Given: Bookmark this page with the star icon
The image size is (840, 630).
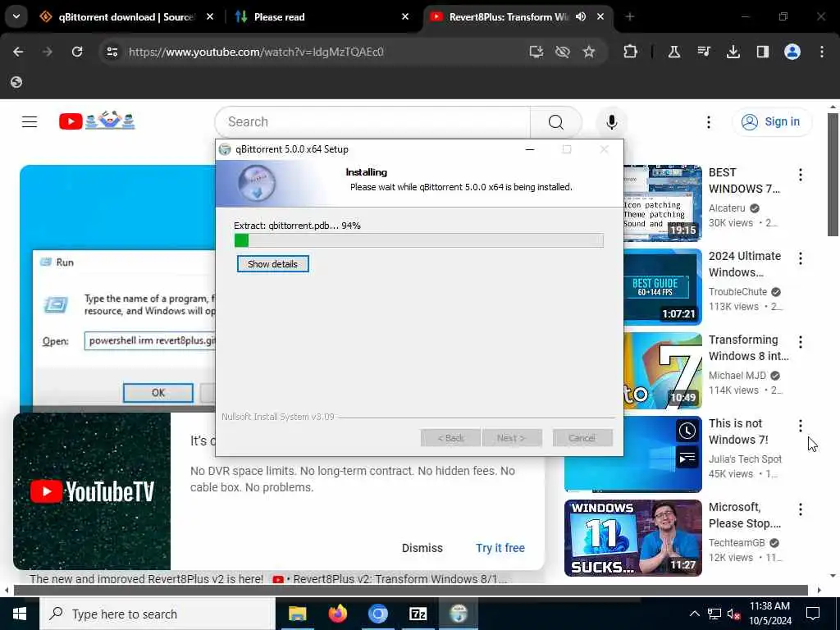Looking at the screenshot, I should [589, 52].
